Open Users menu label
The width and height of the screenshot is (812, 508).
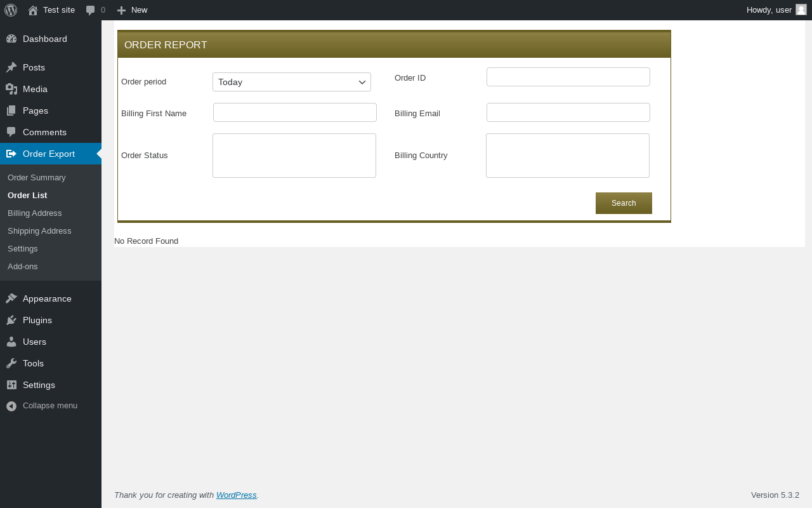click(34, 342)
